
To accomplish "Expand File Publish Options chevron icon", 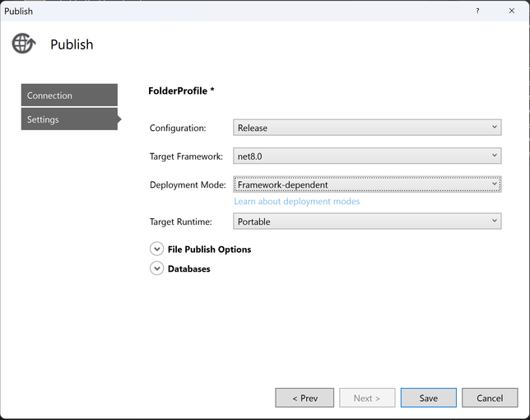I will coord(156,249).
